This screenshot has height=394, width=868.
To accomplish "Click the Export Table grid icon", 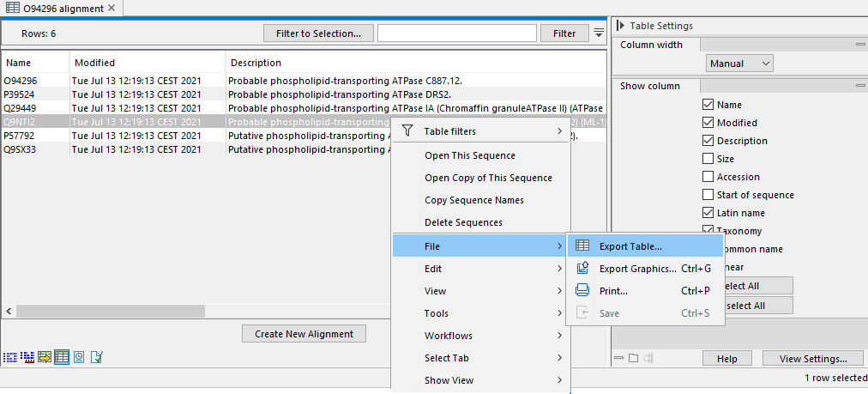I will pyautogui.click(x=582, y=246).
